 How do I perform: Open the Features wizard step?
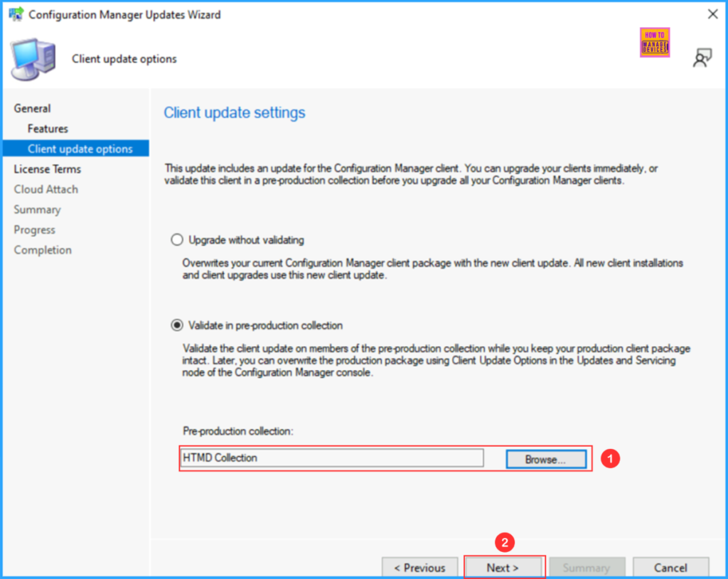48,129
